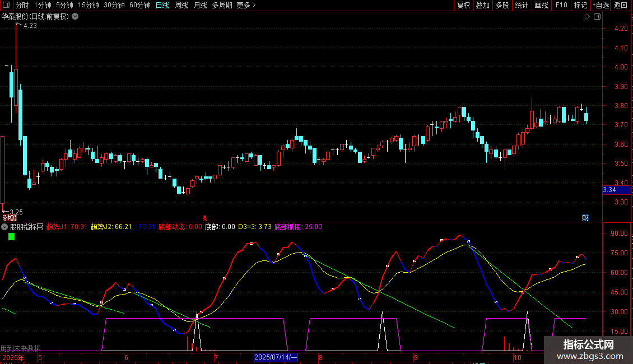633x364 pixels.
Task: Open 多周期 multi-period view
Action: [222, 5]
